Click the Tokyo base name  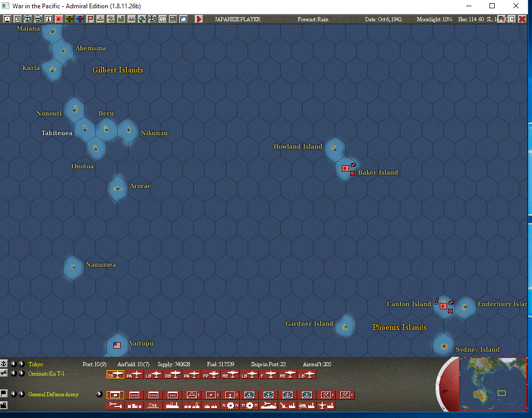36,364
